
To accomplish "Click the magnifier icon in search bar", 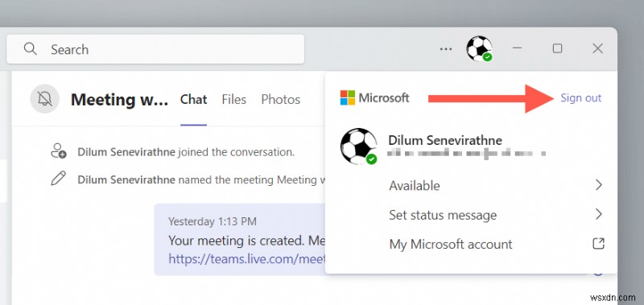I will coord(30,49).
